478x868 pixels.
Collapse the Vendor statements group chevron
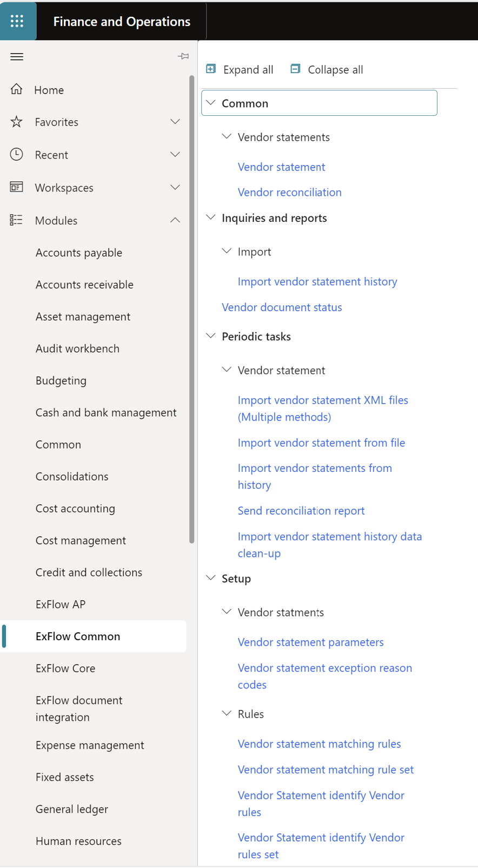click(x=227, y=136)
